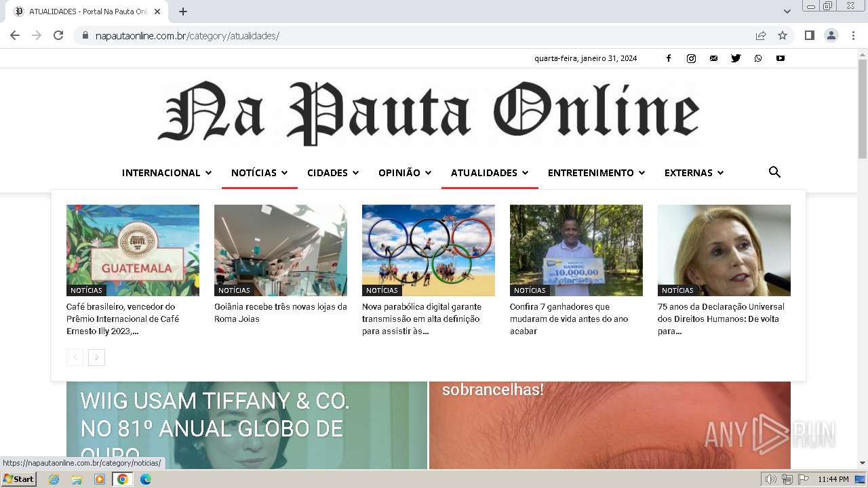868x488 pixels.
Task: Open media player icon on taskbar
Action: (x=100, y=479)
